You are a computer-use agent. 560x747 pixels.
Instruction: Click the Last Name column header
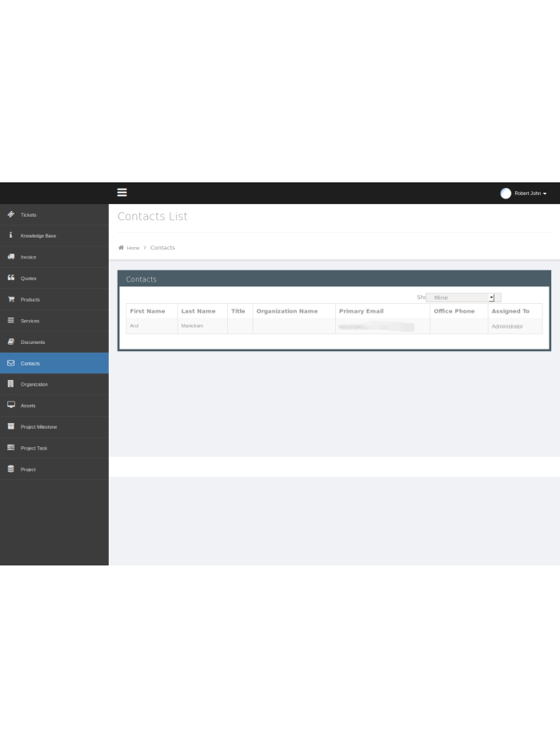(x=198, y=311)
